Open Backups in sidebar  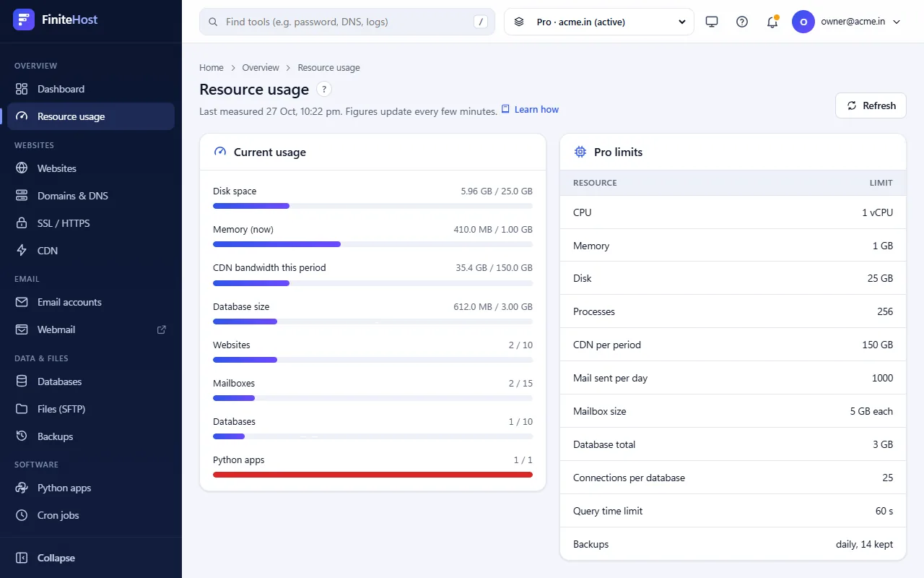pos(91,436)
